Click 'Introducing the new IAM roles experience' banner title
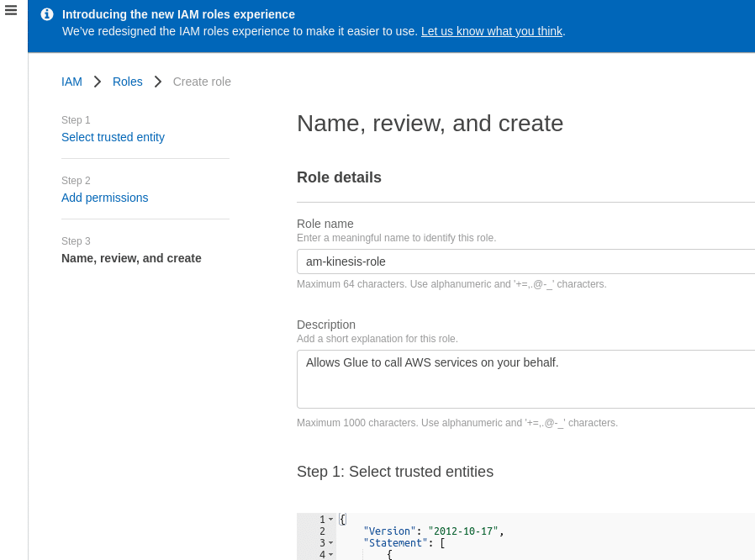This screenshot has height=560, width=755. [178, 14]
